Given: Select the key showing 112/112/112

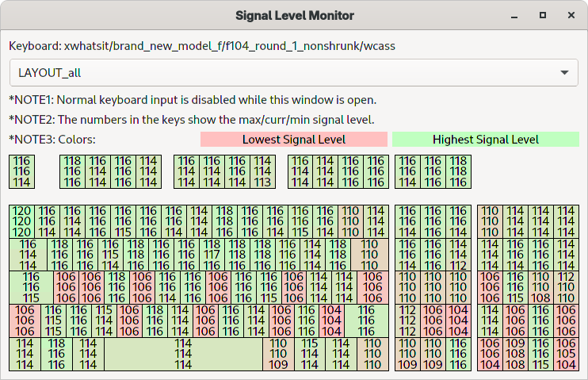Looking at the screenshot, I should point(407,321).
